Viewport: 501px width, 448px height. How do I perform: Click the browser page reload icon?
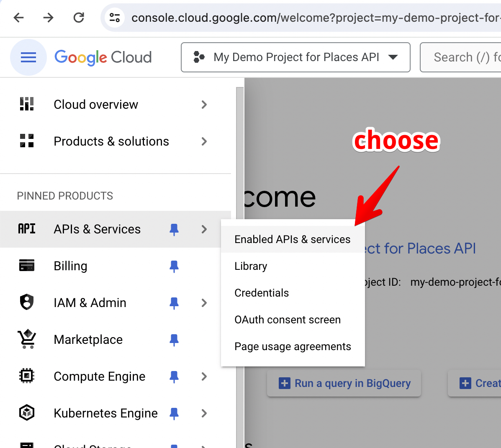tap(79, 18)
